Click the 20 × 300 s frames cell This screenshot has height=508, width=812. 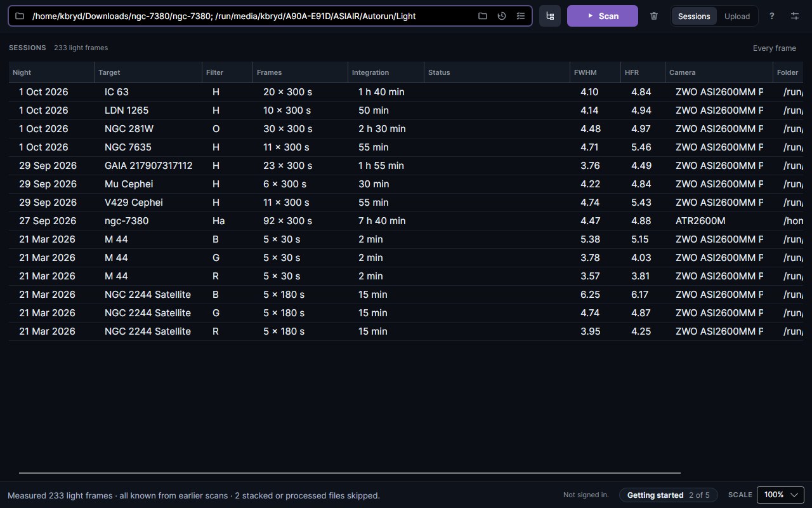click(x=287, y=92)
